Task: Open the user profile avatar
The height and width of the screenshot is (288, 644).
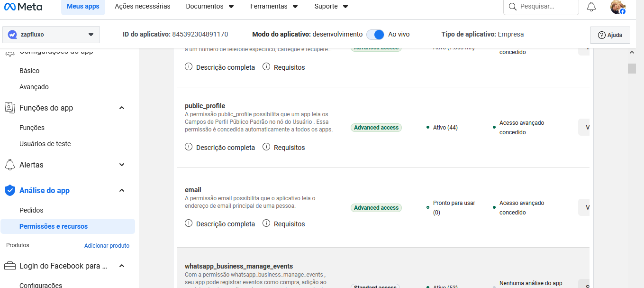Action: [x=617, y=7]
